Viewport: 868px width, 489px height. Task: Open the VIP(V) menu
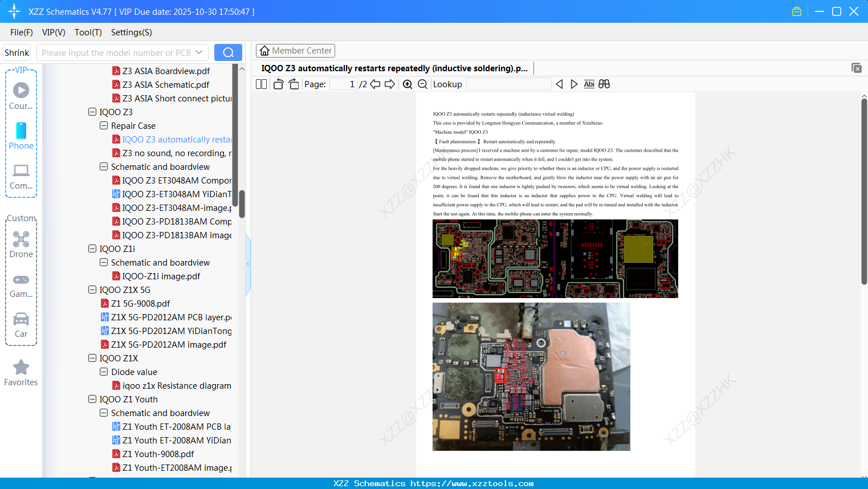pyautogui.click(x=54, y=32)
